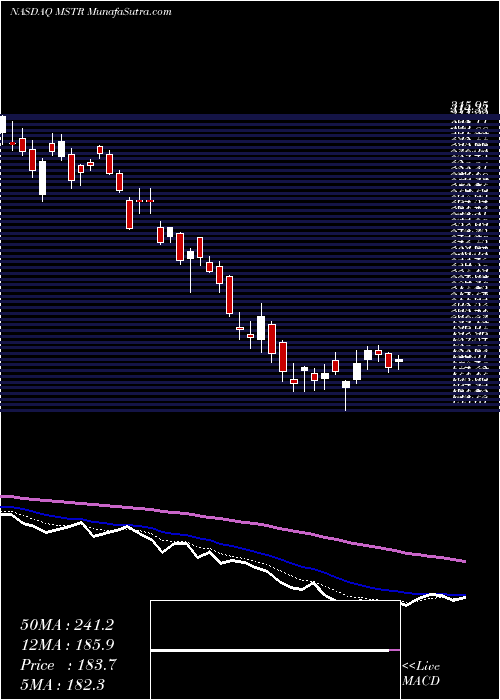Click the NASDAQ MSTR MunafaSutra.com chart title
The height and width of the screenshot is (700, 500).
coord(91,12)
